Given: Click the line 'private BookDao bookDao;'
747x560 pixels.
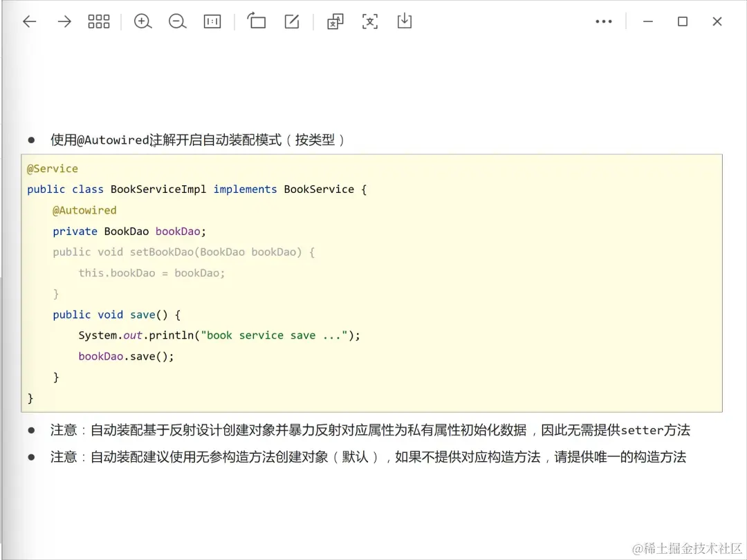Looking at the screenshot, I should [129, 232].
